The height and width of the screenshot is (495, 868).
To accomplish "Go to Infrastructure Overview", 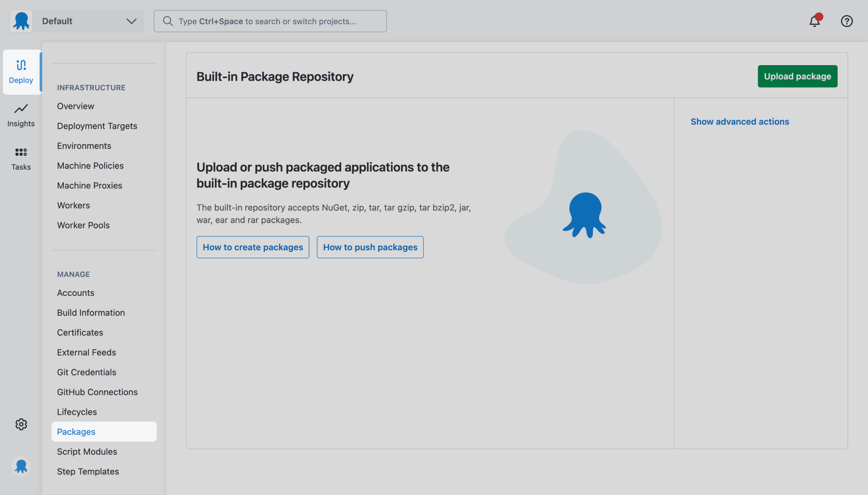I will pos(76,106).
